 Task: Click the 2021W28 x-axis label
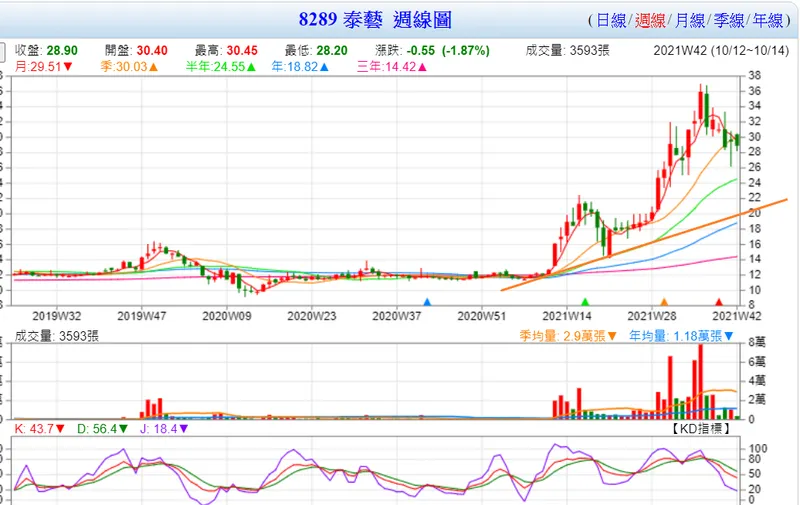point(652,316)
